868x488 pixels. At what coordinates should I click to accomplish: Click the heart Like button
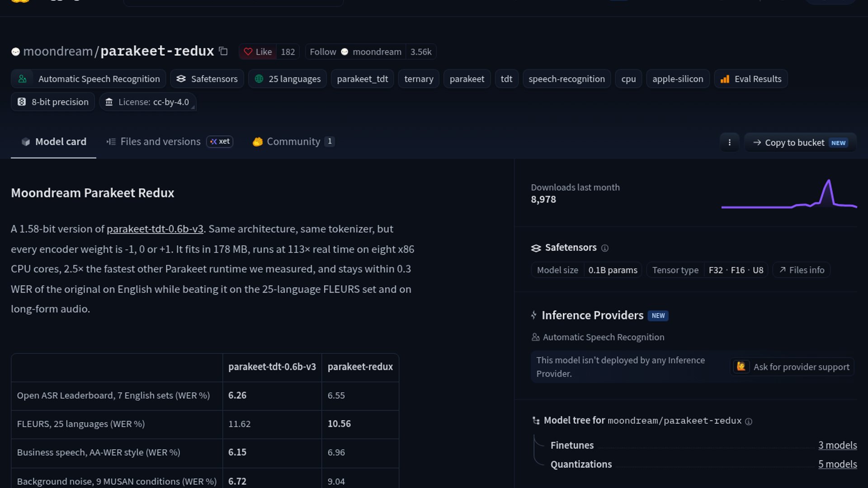(258, 52)
